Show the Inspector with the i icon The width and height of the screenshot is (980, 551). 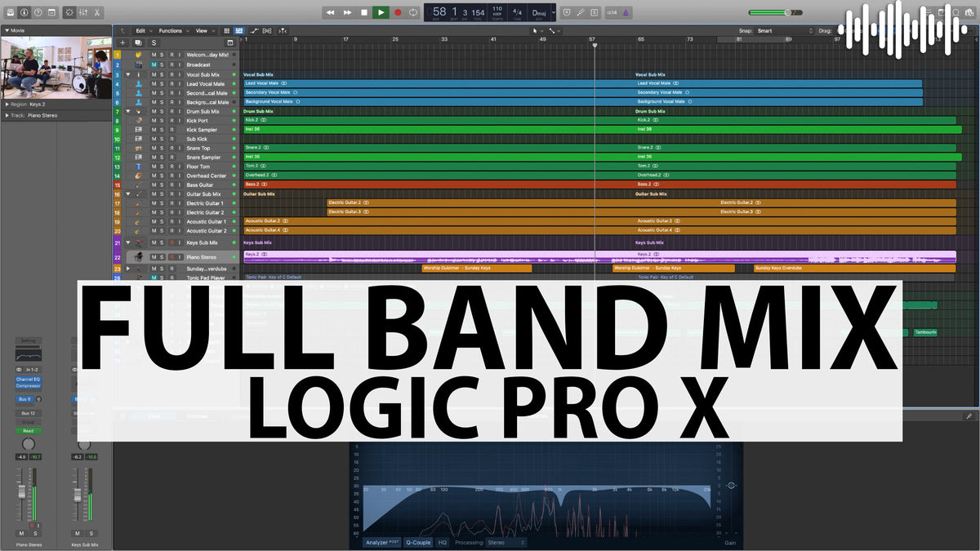point(24,12)
